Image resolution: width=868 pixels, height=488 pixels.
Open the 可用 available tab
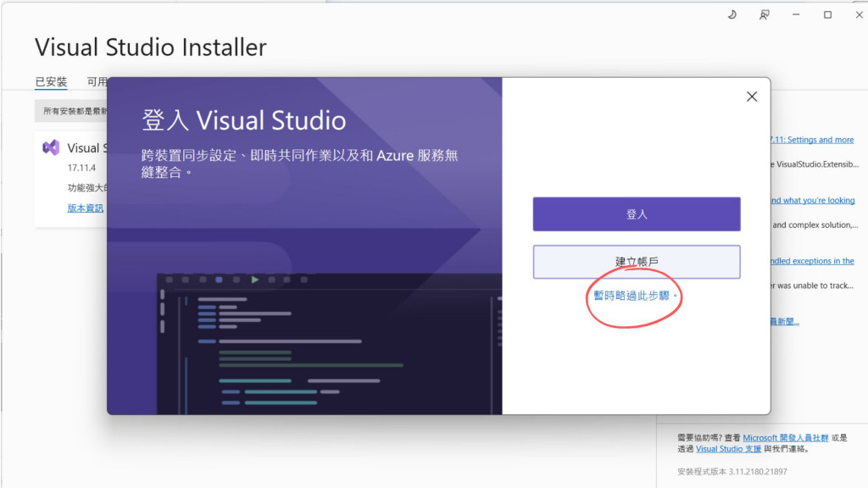(x=97, y=82)
